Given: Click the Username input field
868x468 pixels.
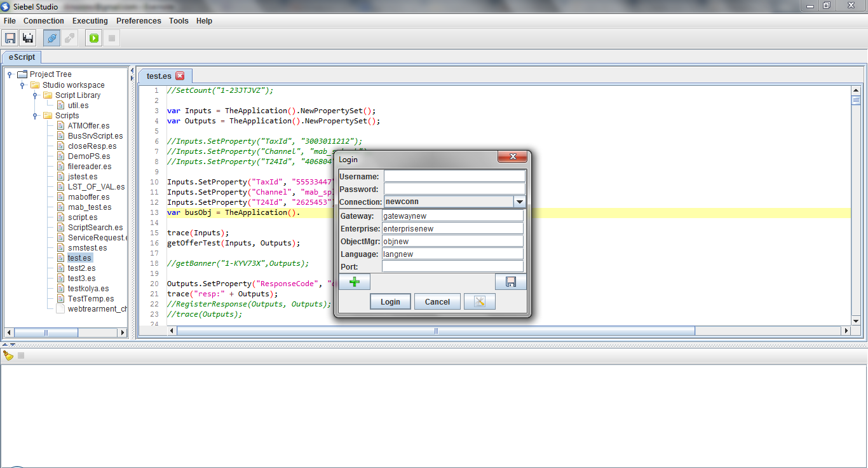Looking at the screenshot, I should click(454, 176).
